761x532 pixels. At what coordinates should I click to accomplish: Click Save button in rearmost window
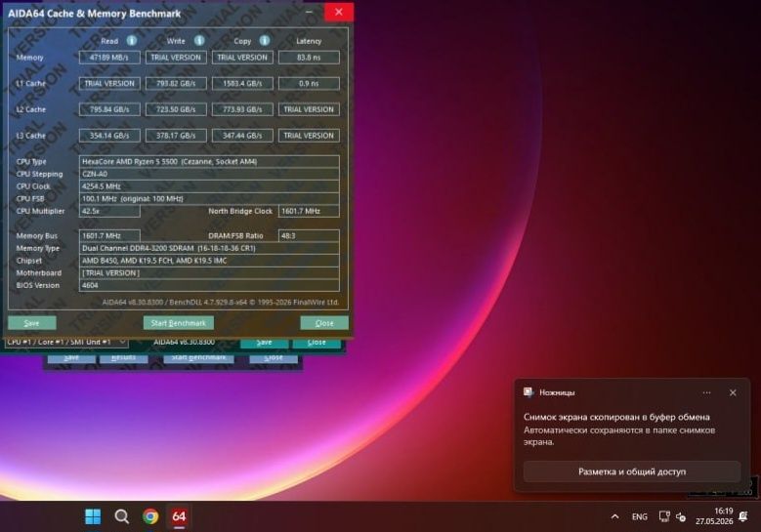coord(71,358)
